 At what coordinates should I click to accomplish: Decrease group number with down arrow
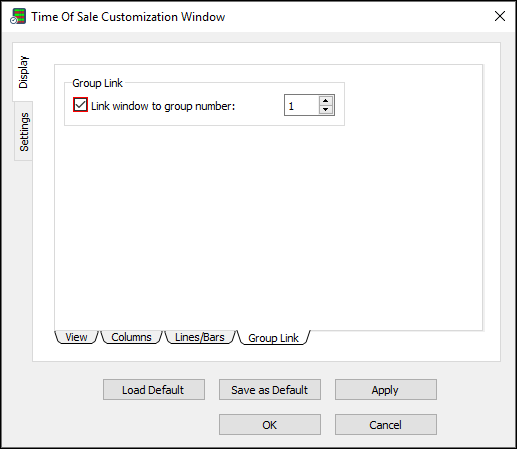326,109
